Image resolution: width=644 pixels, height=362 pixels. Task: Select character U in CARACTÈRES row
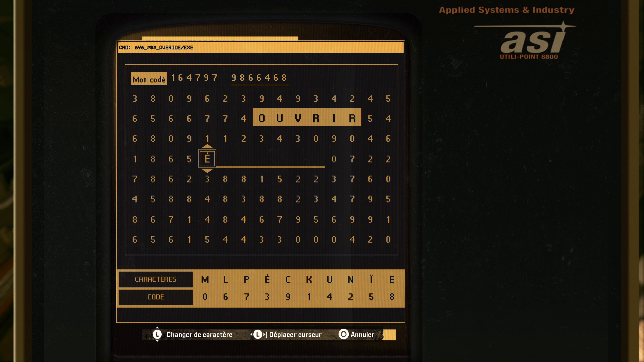point(328,279)
